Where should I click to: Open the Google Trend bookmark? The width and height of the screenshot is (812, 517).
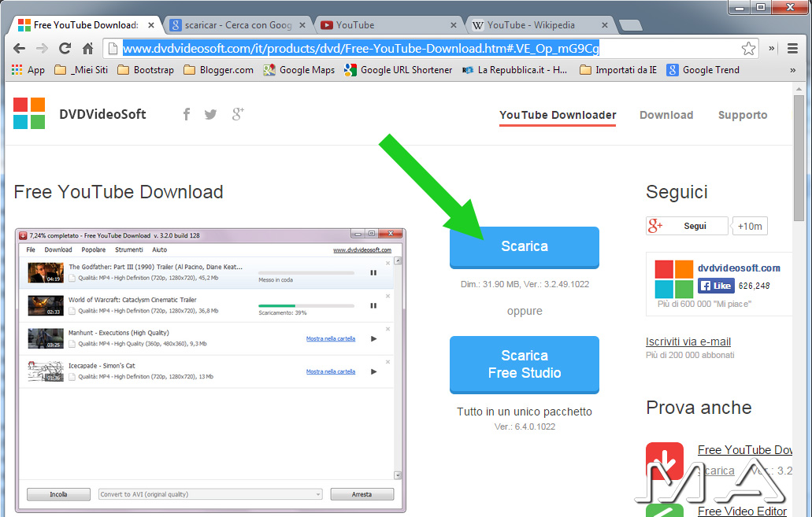point(703,70)
